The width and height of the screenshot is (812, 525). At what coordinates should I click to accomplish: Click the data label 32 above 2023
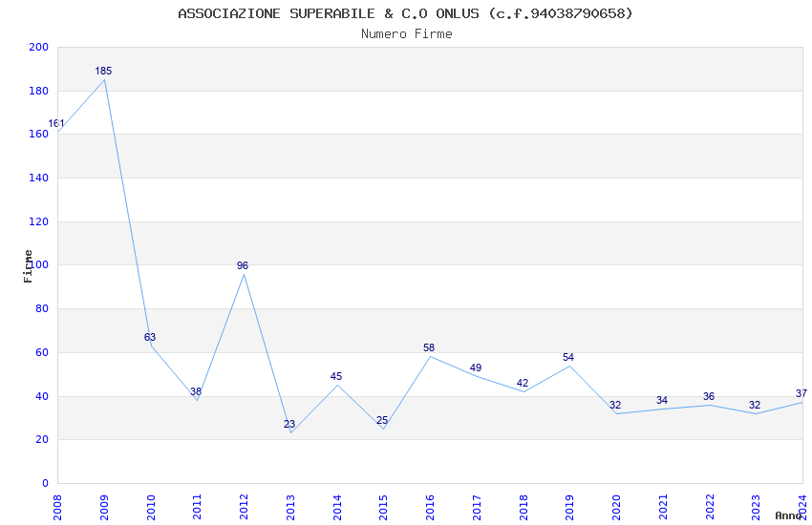click(755, 405)
